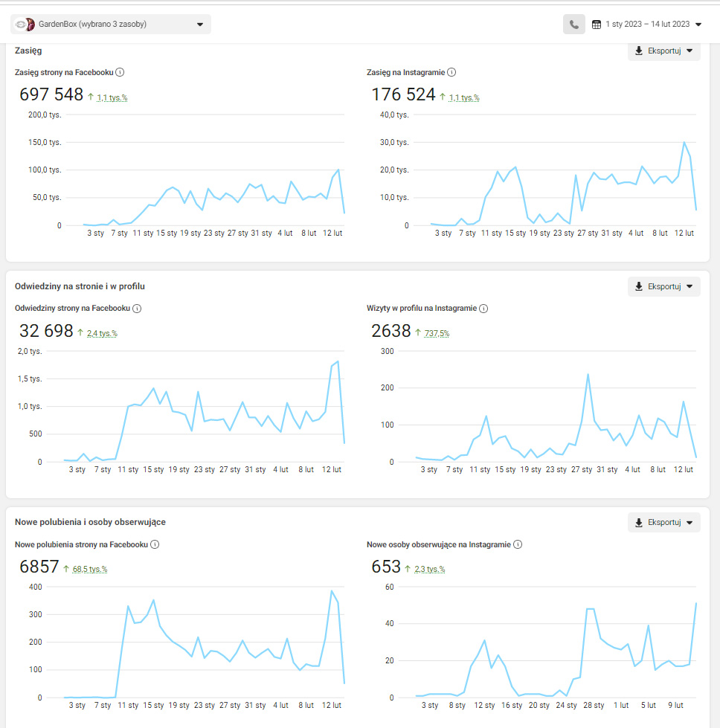Click info icon next to Nowe polubienia strony na Facebooku
The image size is (720, 728).
point(155,544)
